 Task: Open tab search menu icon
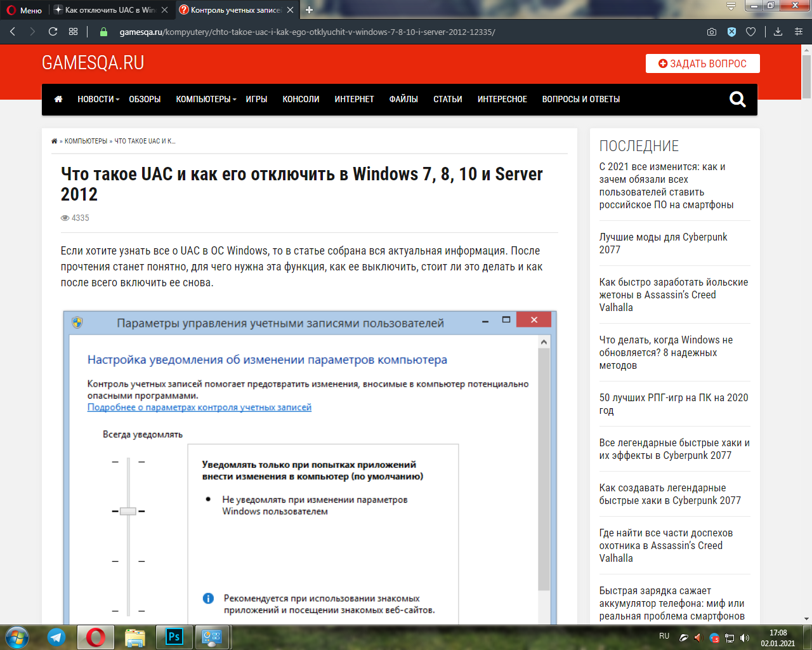coord(731,6)
